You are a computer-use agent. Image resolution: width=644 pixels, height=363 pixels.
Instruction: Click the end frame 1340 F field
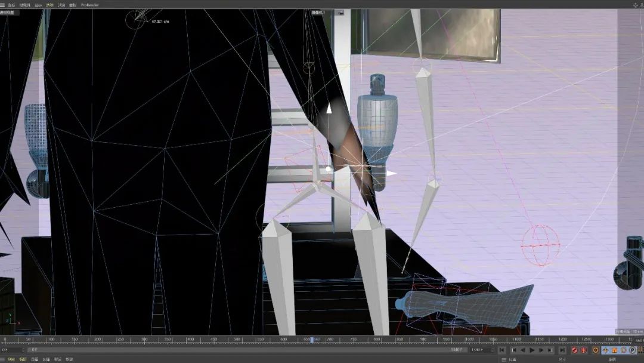[456, 350]
